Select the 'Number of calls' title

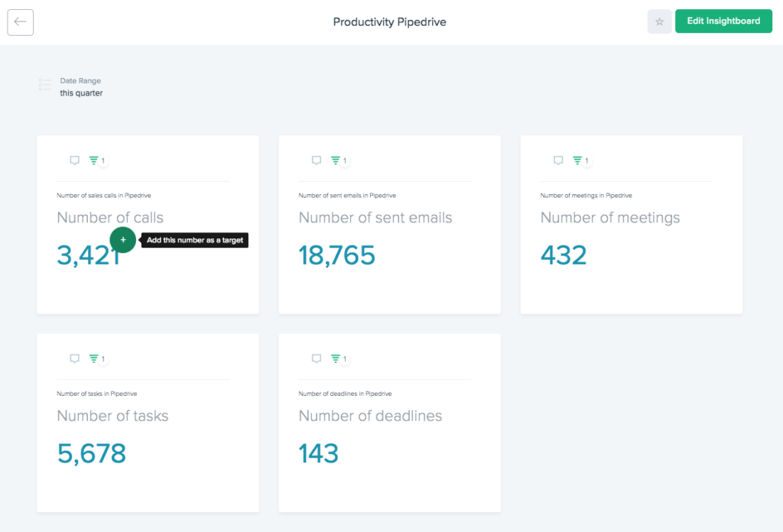coord(110,218)
